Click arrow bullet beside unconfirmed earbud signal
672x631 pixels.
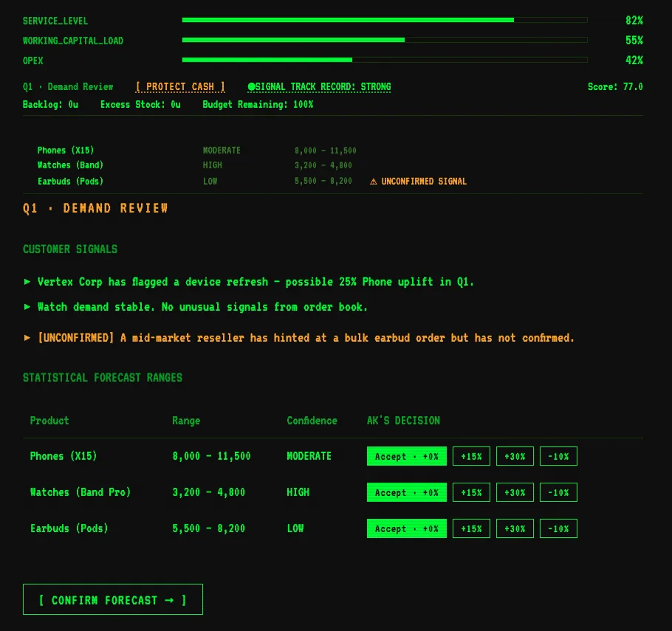tap(27, 337)
